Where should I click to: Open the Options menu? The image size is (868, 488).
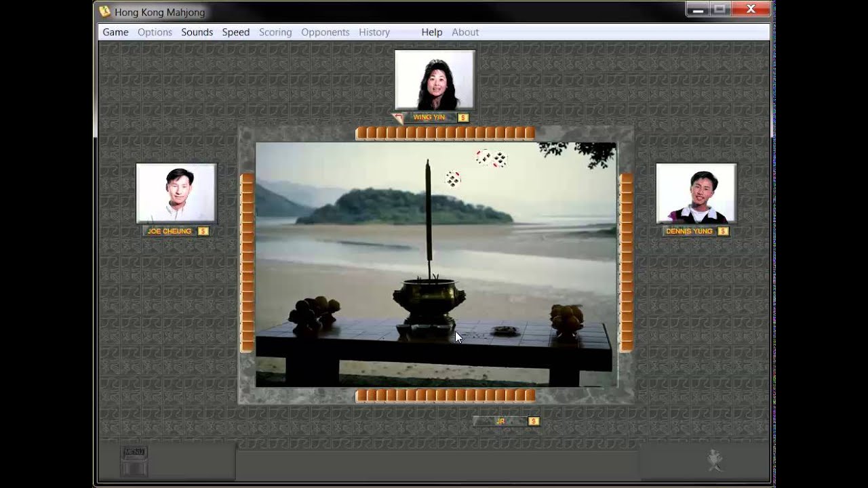[155, 32]
